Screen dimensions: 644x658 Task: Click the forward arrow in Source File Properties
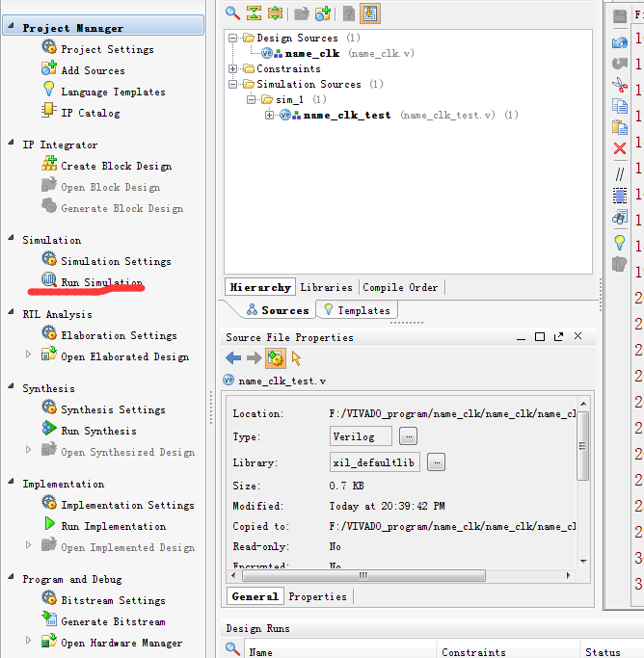[254, 358]
